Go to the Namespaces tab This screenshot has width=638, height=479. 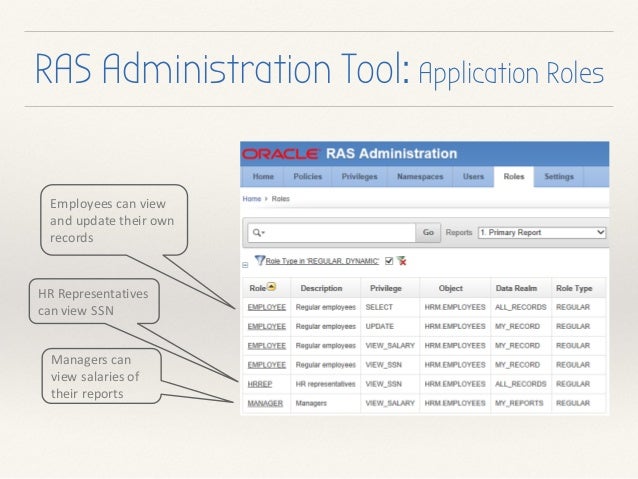click(420, 177)
